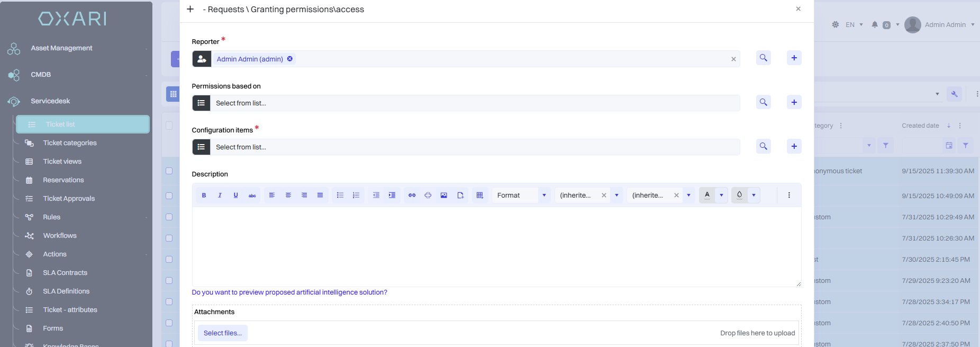Toggle italic text in description editor
Image resolution: width=980 pixels, height=347 pixels.
220,195
